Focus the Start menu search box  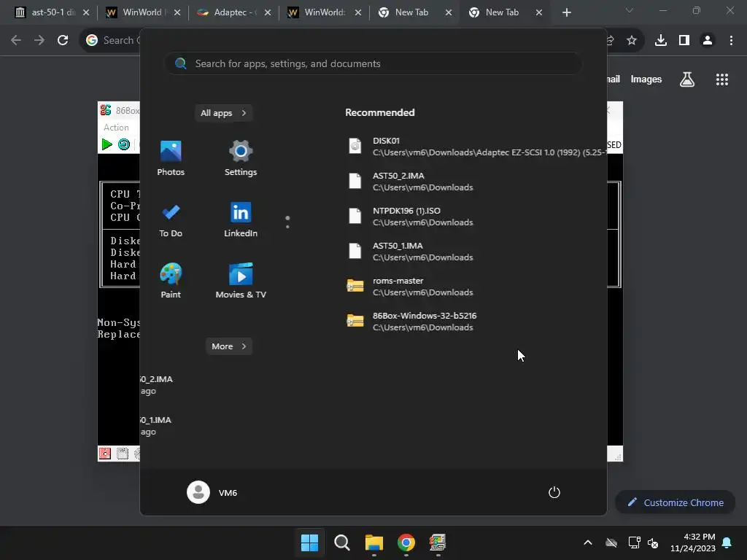click(373, 64)
